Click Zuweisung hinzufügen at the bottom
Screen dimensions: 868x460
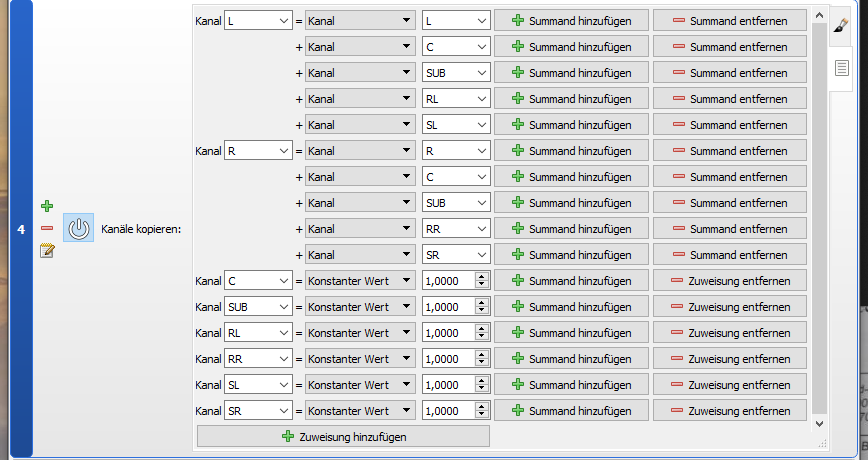[343, 436]
